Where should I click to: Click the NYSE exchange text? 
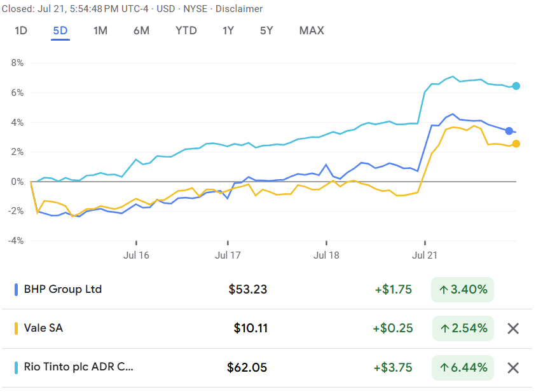pyautogui.click(x=195, y=9)
